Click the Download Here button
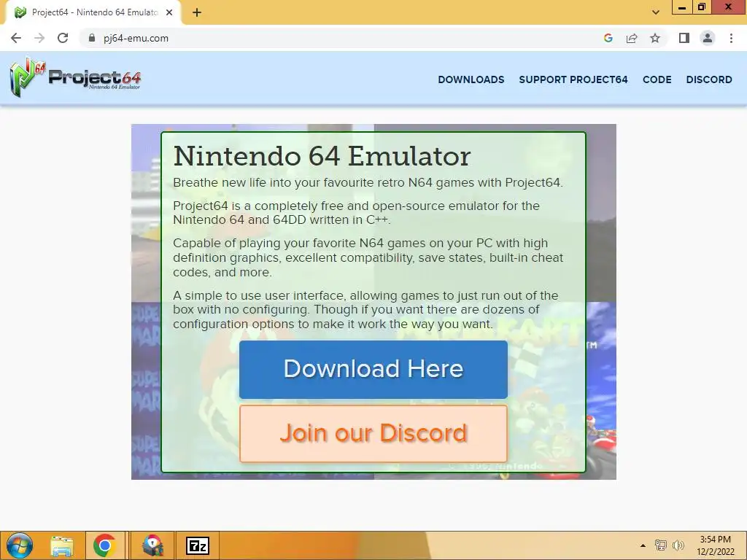The width and height of the screenshot is (747, 560). click(373, 370)
